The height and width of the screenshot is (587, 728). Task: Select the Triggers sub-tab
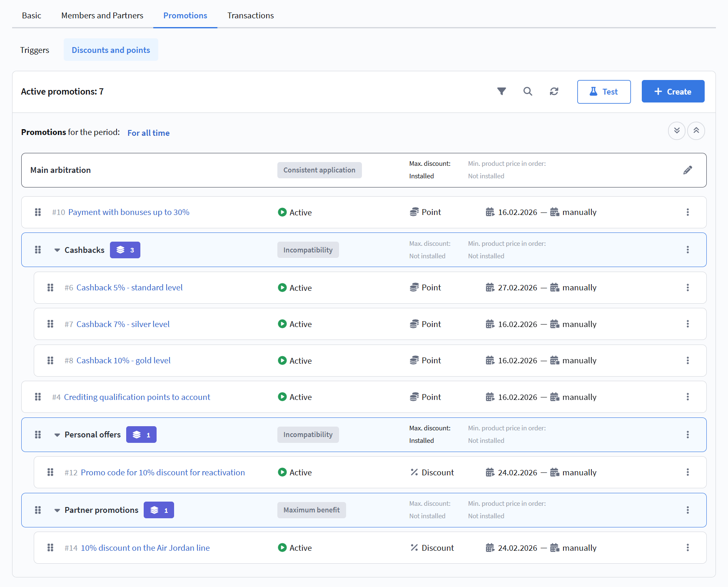(x=35, y=50)
